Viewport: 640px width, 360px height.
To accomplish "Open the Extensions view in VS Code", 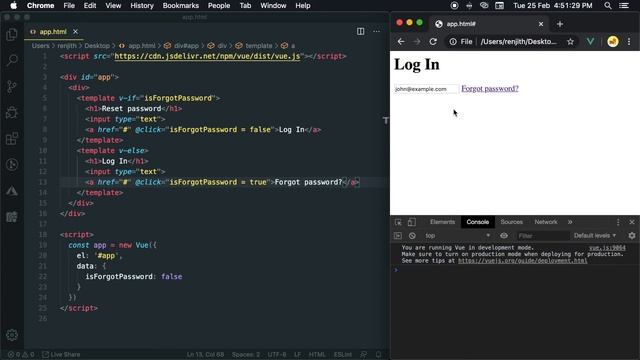I will [x=12, y=139].
